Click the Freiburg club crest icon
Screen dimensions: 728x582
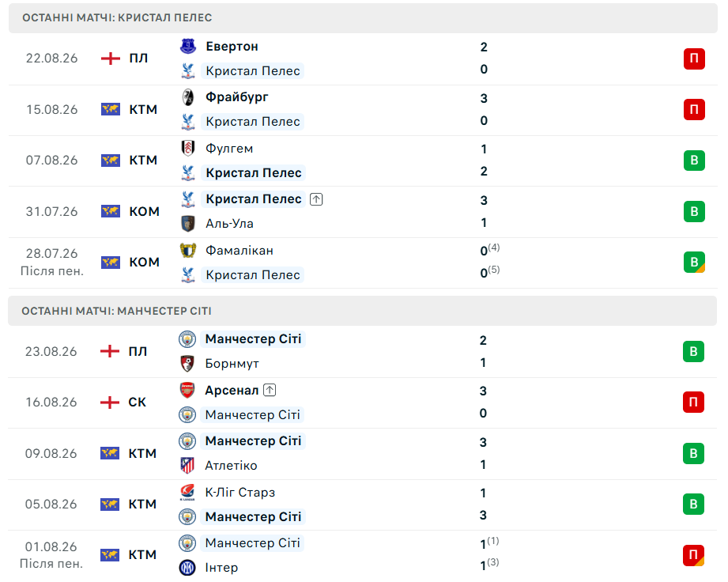188,97
